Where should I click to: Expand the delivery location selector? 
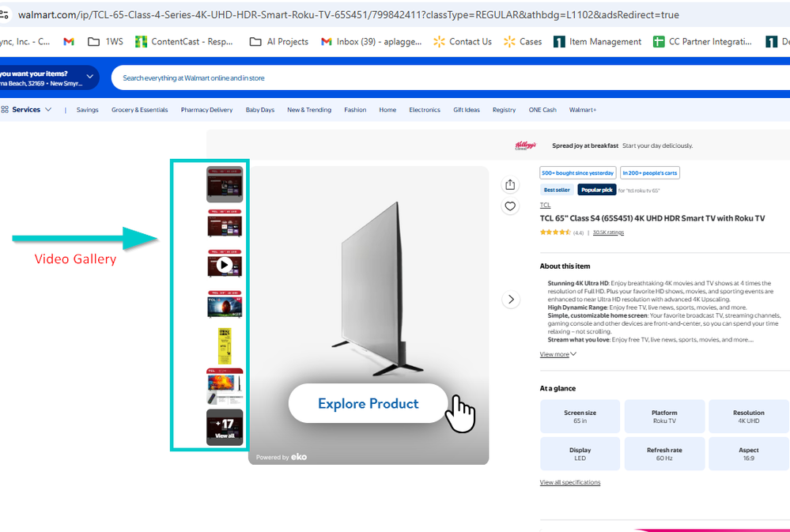89,77
